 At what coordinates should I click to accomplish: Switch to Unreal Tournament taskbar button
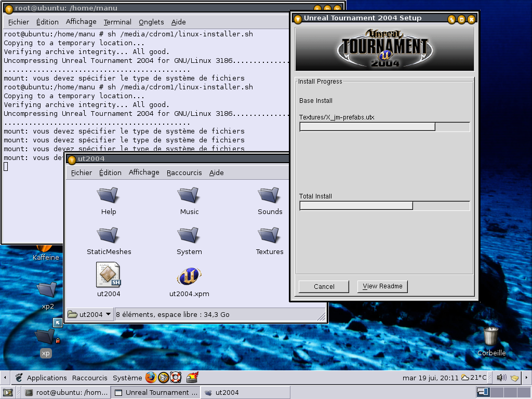pos(156,393)
